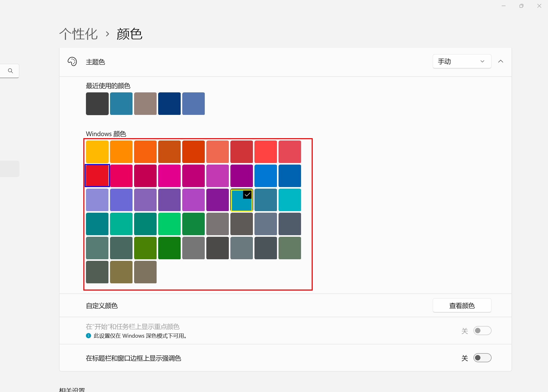
Task: Pick the bright red swatch with blue outline
Action: tap(97, 176)
